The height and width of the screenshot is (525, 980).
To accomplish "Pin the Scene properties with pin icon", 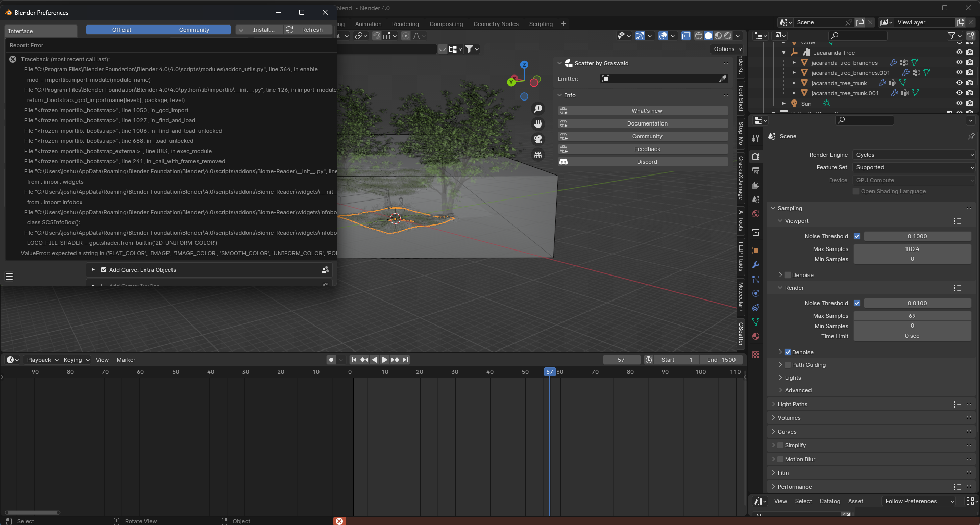I will [x=971, y=136].
